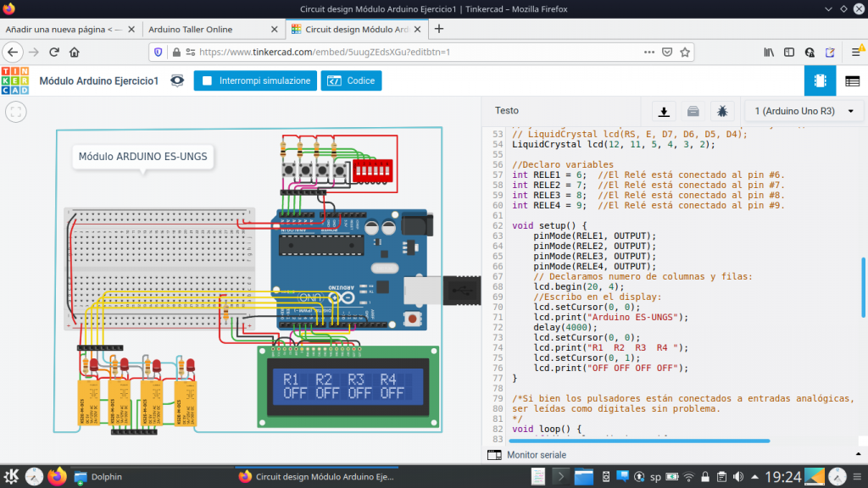Open the KDE application launcher
The width and height of the screenshot is (868, 488).
point(11,476)
